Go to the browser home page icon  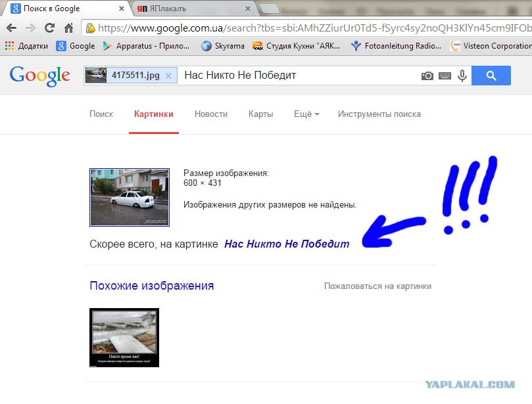tap(69, 28)
